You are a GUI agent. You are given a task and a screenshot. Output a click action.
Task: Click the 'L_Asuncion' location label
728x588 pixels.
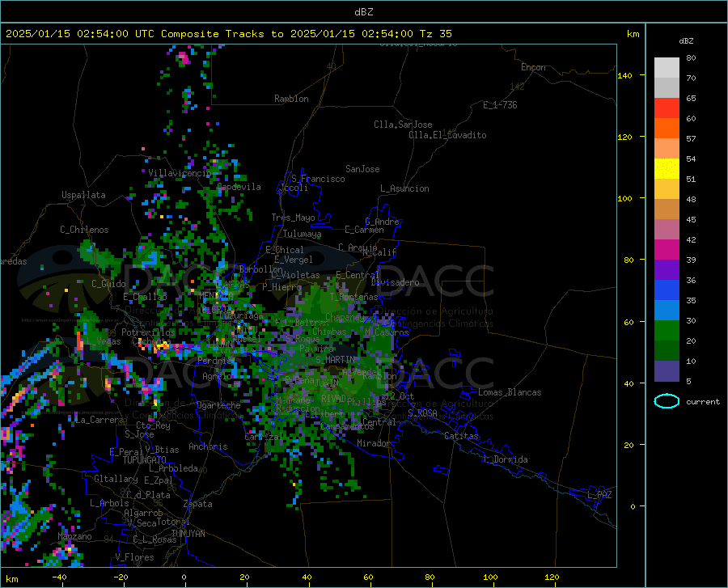(404, 188)
